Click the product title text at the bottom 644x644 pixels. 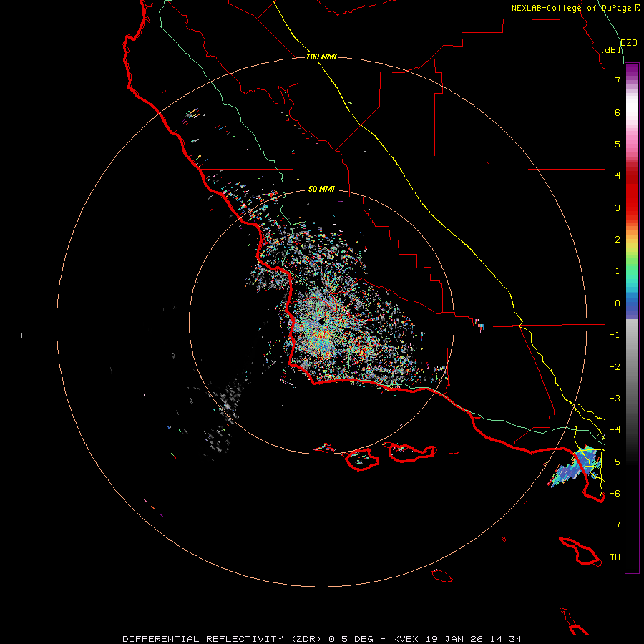click(322, 639)
